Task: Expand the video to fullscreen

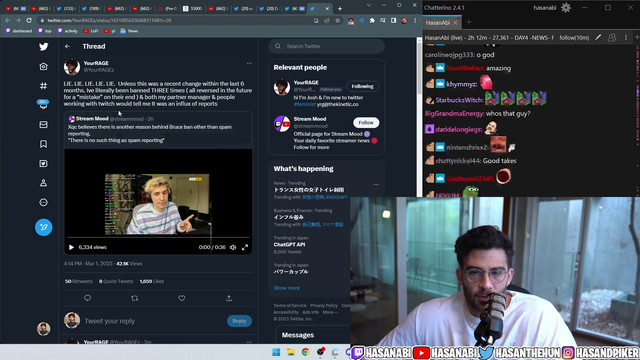Action: click(245, 247)
